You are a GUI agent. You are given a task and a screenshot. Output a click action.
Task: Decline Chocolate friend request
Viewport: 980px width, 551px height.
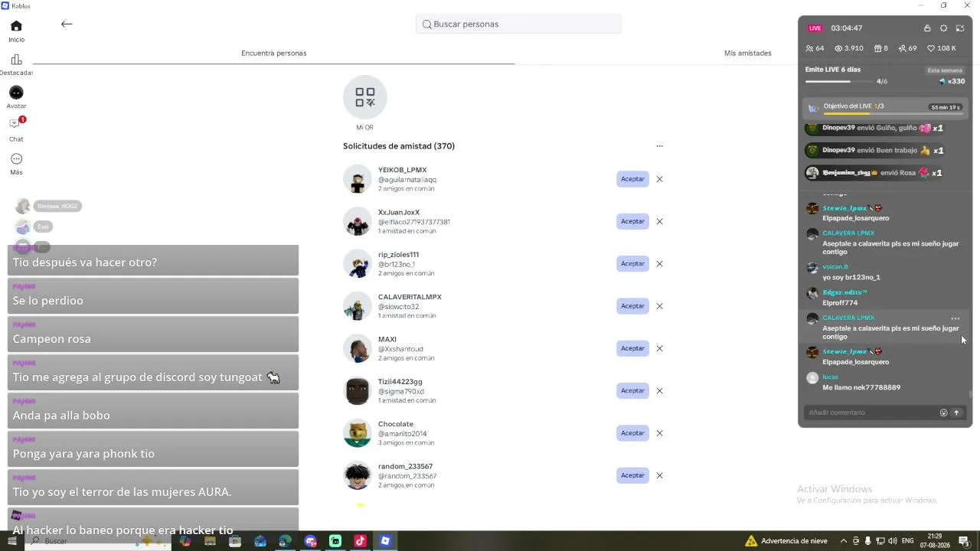659,433
